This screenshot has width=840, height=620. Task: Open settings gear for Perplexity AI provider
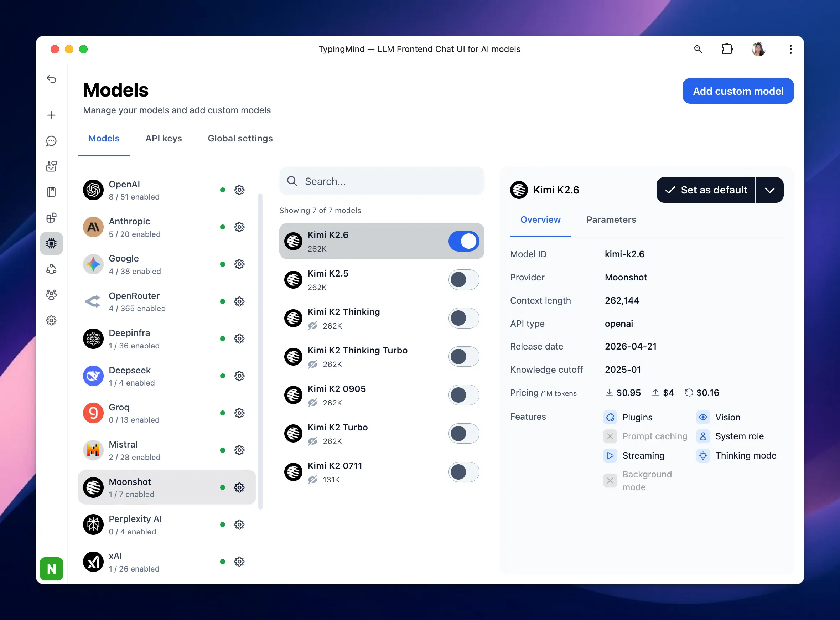[x=239, y=525]
